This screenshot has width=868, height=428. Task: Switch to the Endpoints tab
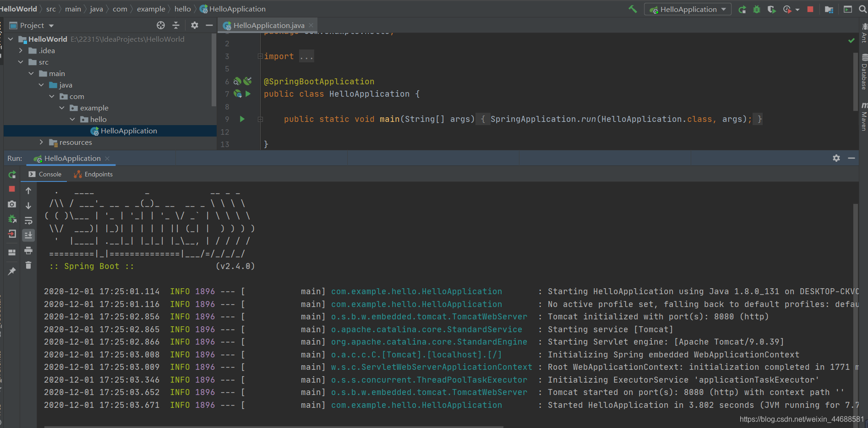point(93,174)
